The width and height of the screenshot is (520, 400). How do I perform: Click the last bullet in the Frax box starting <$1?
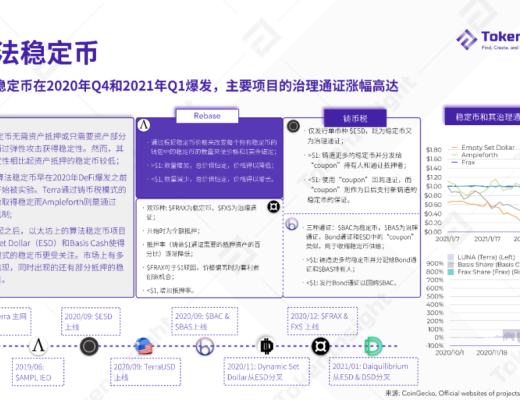tap(170, 290)
